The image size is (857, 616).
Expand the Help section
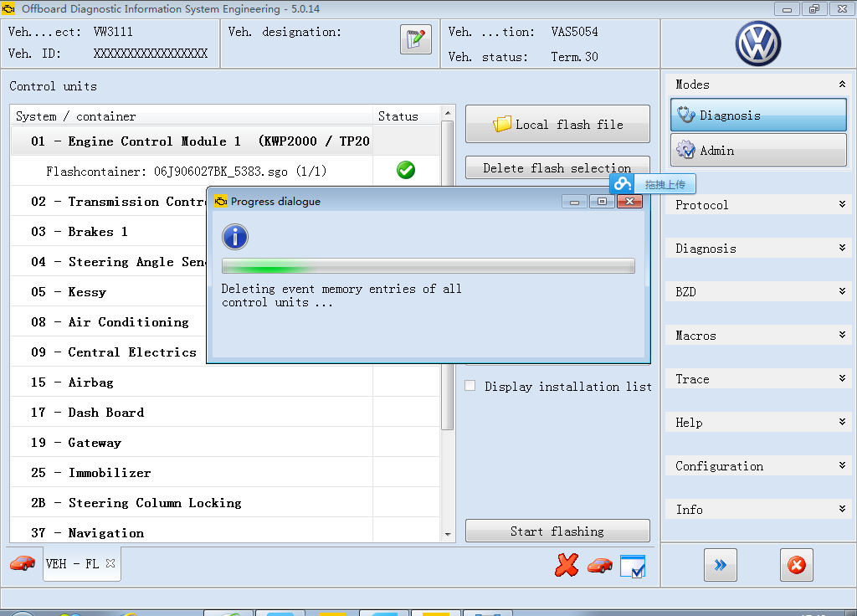[842, 422]
